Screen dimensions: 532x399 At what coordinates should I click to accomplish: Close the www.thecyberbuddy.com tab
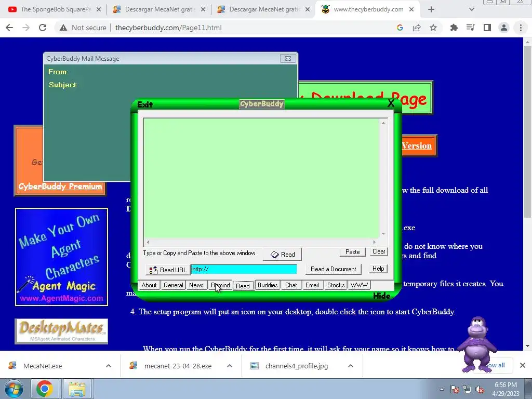(411, 9)
